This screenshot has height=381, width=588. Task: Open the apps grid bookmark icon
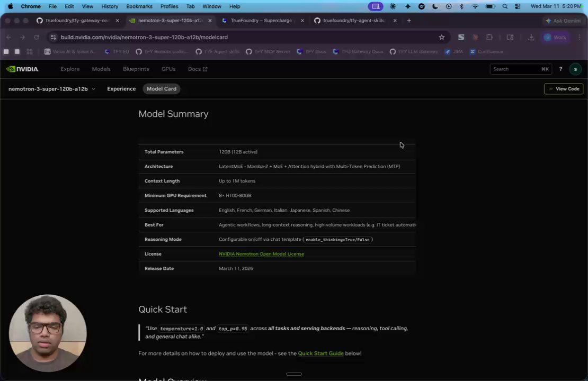tap(30, 52)
